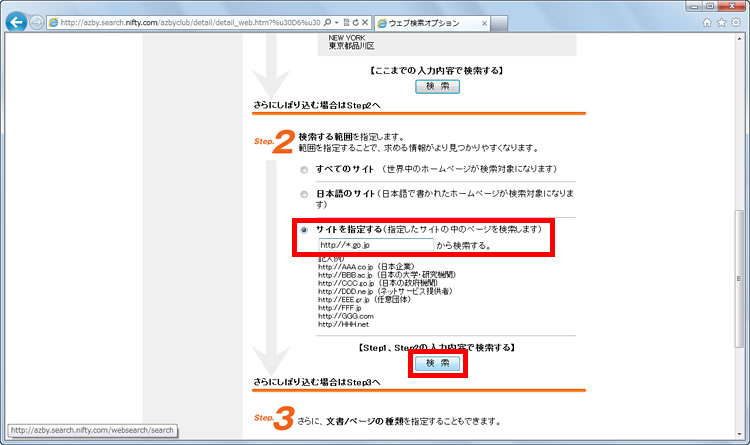Click the http://HHH.net example text
Viewport: 750px width, 445px height.
coord(343,324)
